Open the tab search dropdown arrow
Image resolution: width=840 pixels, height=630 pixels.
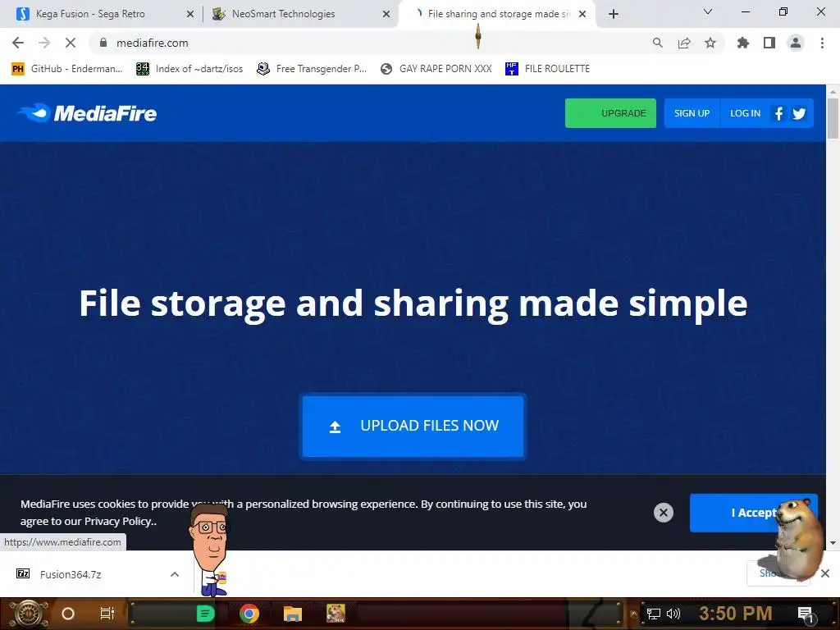pyautogui.click(x=708, y=11)
